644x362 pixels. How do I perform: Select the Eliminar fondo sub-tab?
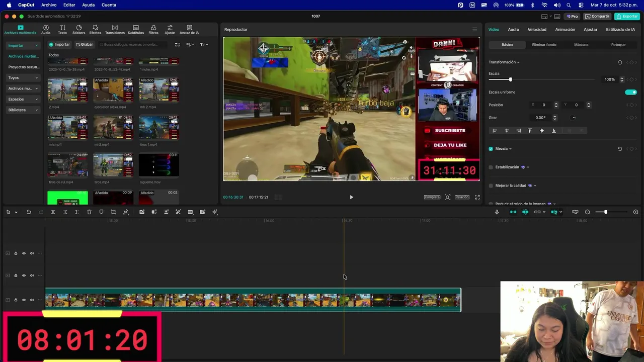544,45
